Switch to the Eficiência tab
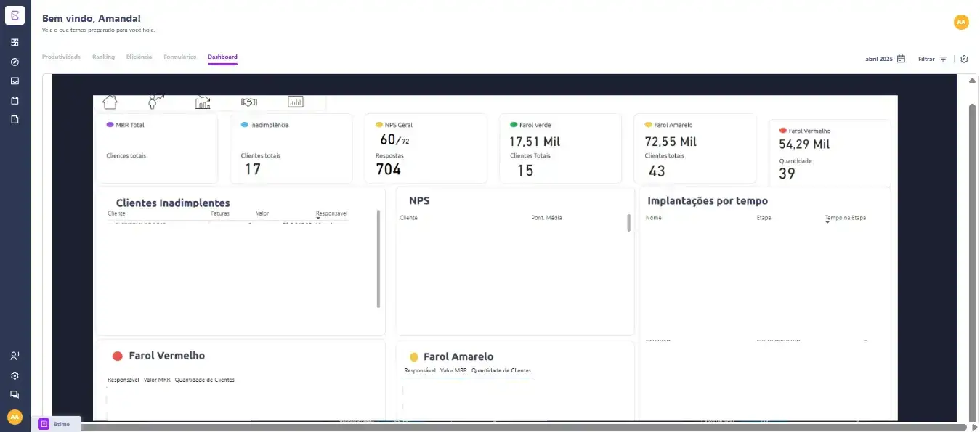This screenshot has width=980, height=432. tap(139, 57)
